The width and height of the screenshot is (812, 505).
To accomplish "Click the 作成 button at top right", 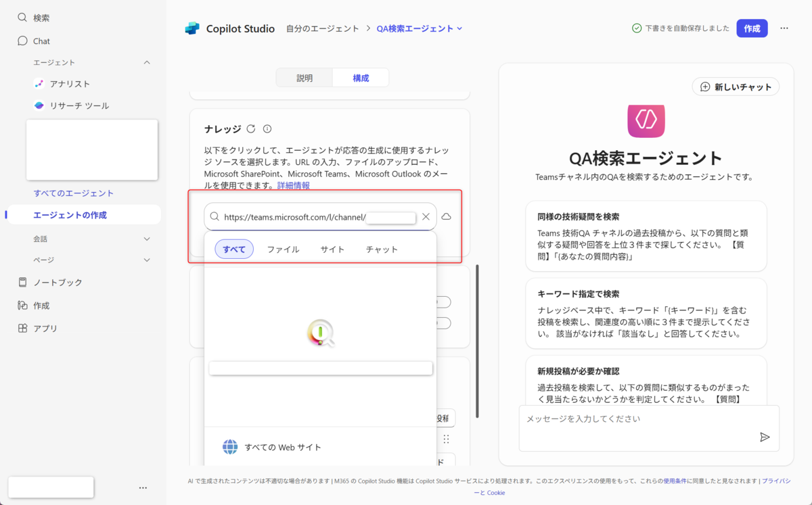I will pyautogui.click(x=752, y=28).
